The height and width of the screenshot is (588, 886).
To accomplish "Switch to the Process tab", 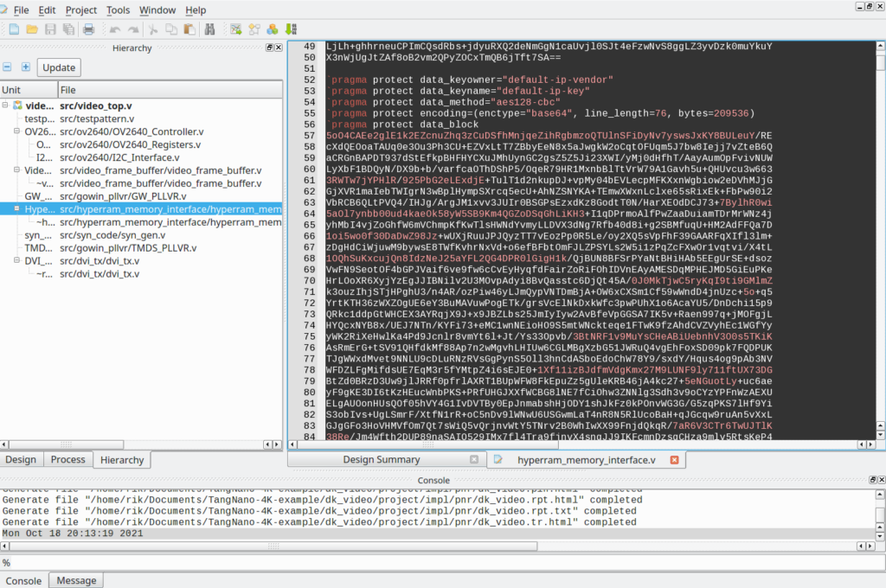I will coord(67,459).
